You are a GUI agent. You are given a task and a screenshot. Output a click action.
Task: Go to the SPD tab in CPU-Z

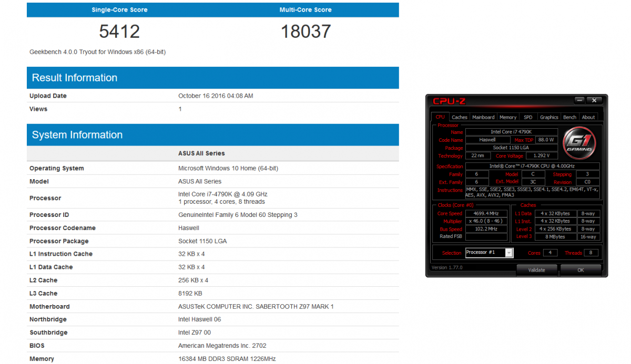click(x=528, y=117)
